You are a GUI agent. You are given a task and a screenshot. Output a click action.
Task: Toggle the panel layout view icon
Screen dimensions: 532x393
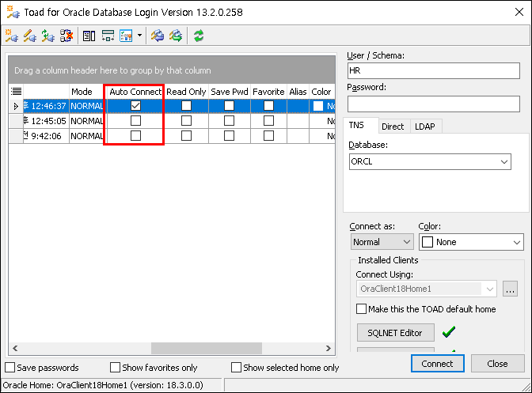[89, 36]
